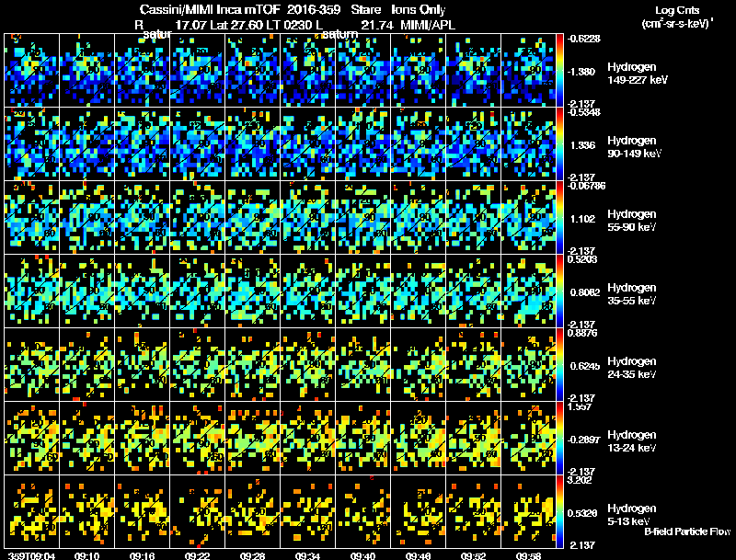Click the Hydrogen 24-35 keV label

point(632,368)
